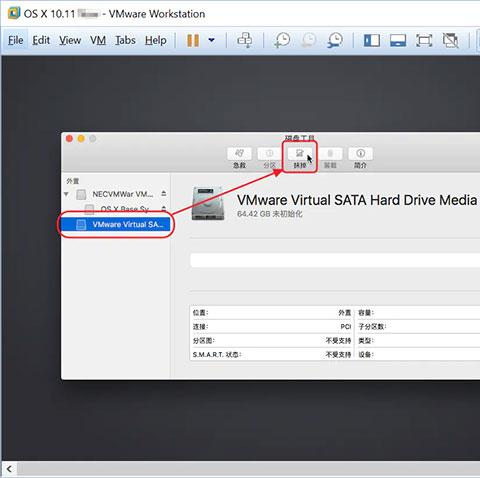Click the 'PCI' connection value
This screenshot has width=480, height=478.
click(346, 327)
